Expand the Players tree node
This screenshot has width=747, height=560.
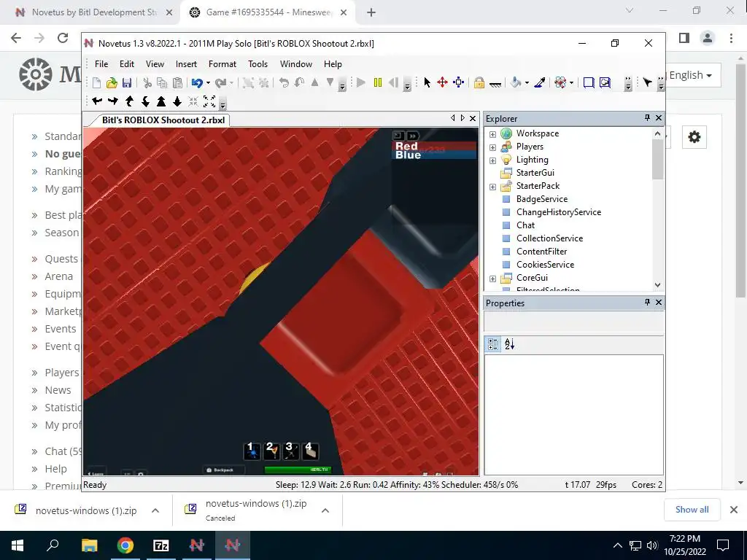click(x=492, y=147)
